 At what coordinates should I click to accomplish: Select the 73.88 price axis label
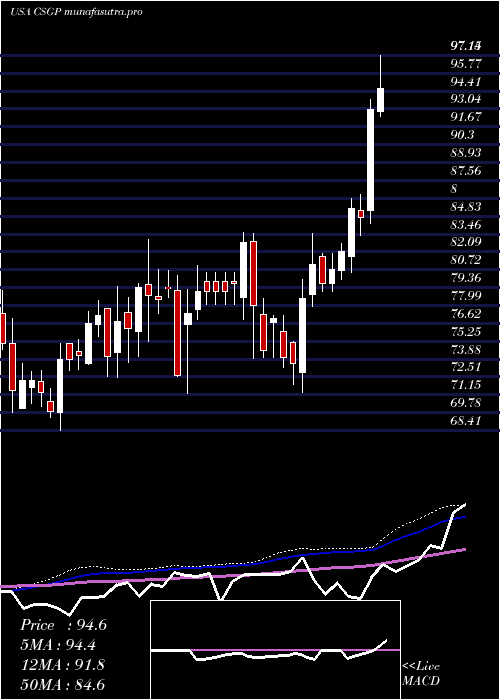[x=466, y=349]
